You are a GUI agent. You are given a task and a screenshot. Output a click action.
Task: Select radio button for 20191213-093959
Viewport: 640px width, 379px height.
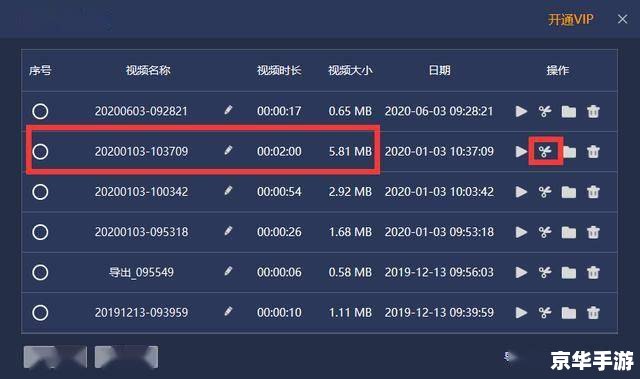pyautogui.click(x=40, y=313)
